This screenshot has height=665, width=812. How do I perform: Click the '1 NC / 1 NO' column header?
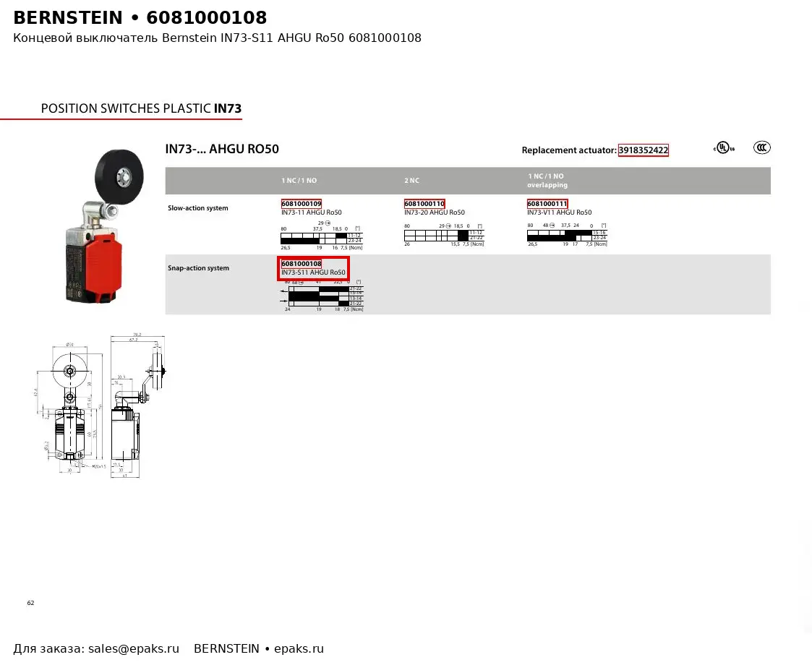point(299,181)
